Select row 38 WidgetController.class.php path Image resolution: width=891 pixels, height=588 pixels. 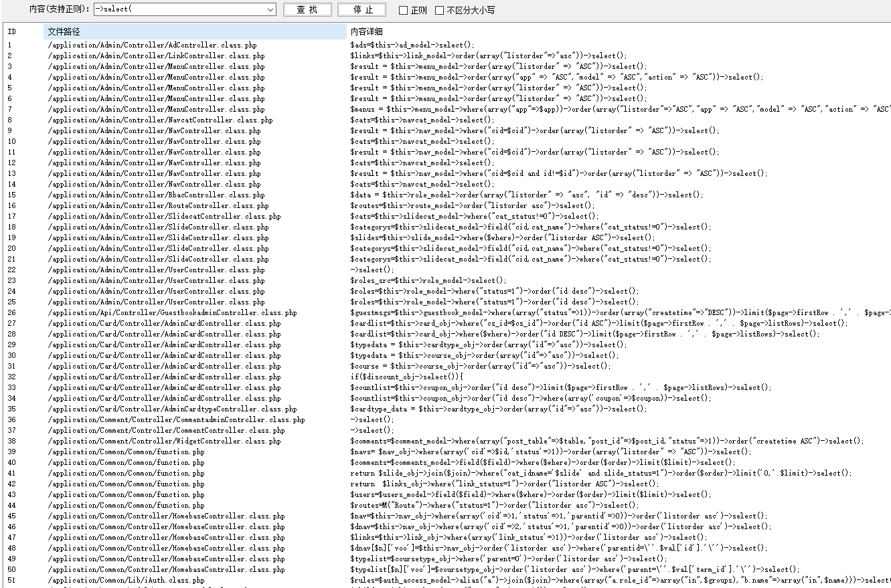click(x=164, y=441)
